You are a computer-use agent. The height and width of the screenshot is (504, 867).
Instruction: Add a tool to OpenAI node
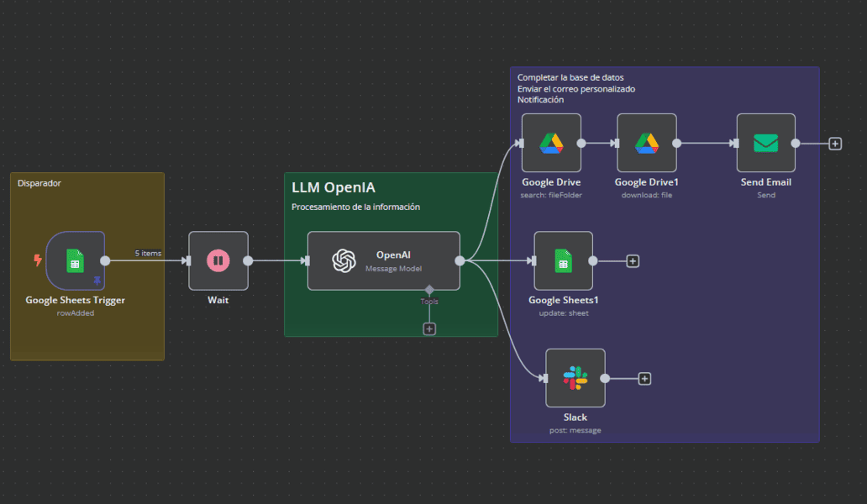click(429, 328)
